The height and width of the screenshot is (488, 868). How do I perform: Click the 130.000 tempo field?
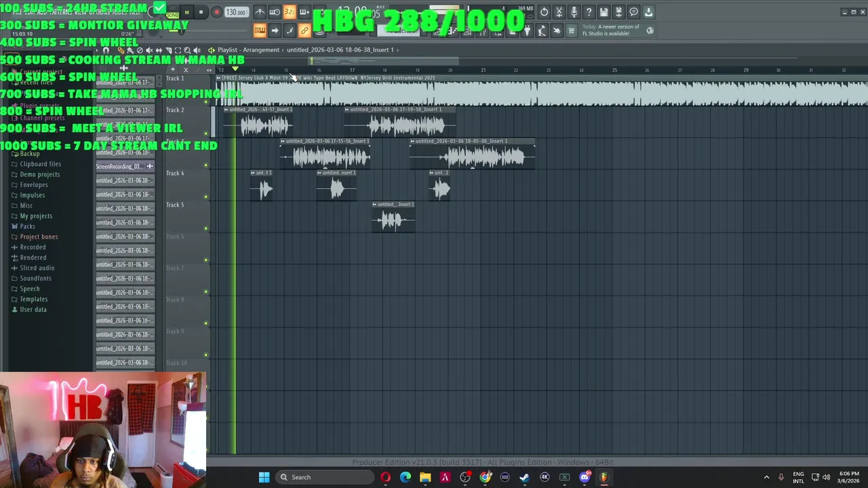coord(236,12)
